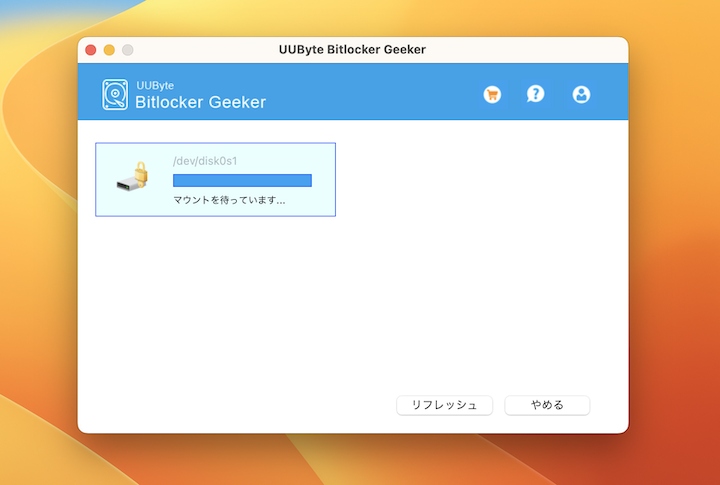The width and height of the screenshot is (720, 485).
Task: Click the リフレッシュ button
Action: (x=444, y=405)
